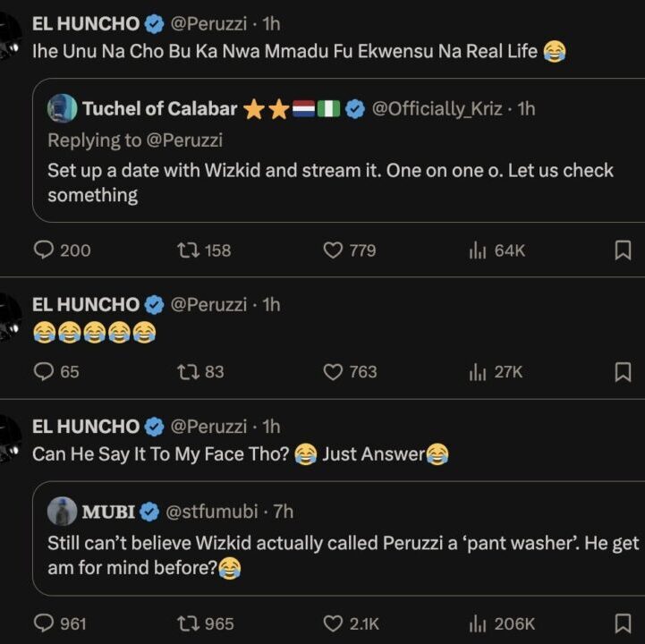Click Tuchel of Calabar's profile avatar
This screenshot has width=645, height=644.
(x=63, y=109)
